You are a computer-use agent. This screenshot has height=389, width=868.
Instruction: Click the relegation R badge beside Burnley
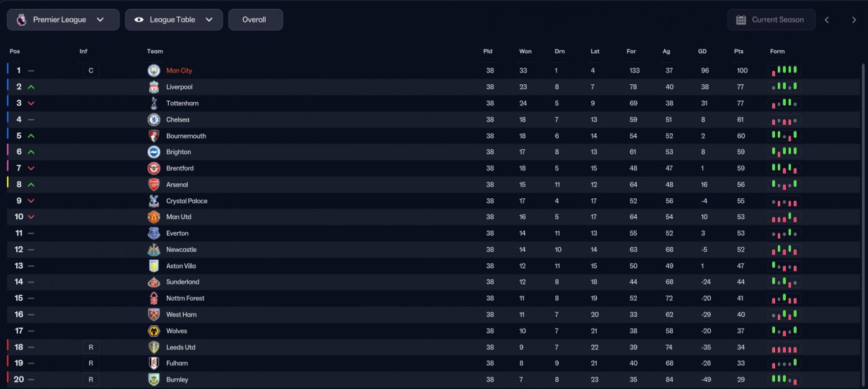[x=91, y=379]
